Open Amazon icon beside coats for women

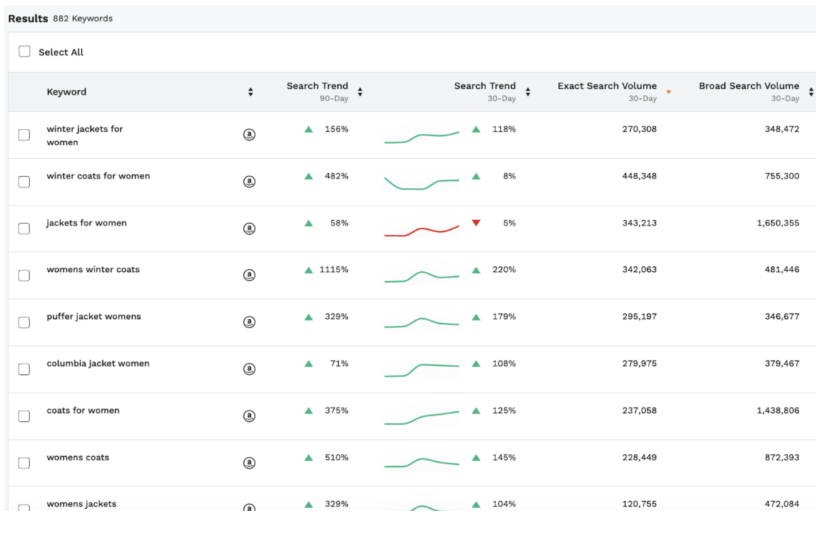click(x=249, y=416)
